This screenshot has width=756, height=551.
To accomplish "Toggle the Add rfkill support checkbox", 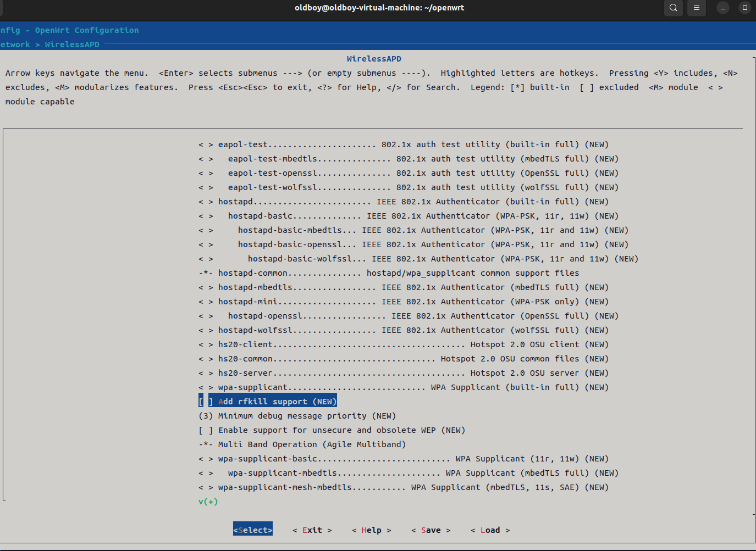I will click(206, 402).
